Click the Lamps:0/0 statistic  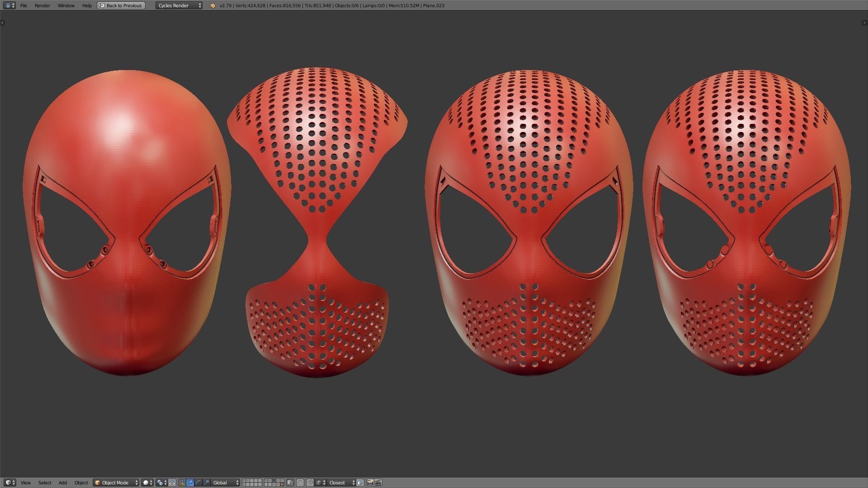tap(373, 5)
